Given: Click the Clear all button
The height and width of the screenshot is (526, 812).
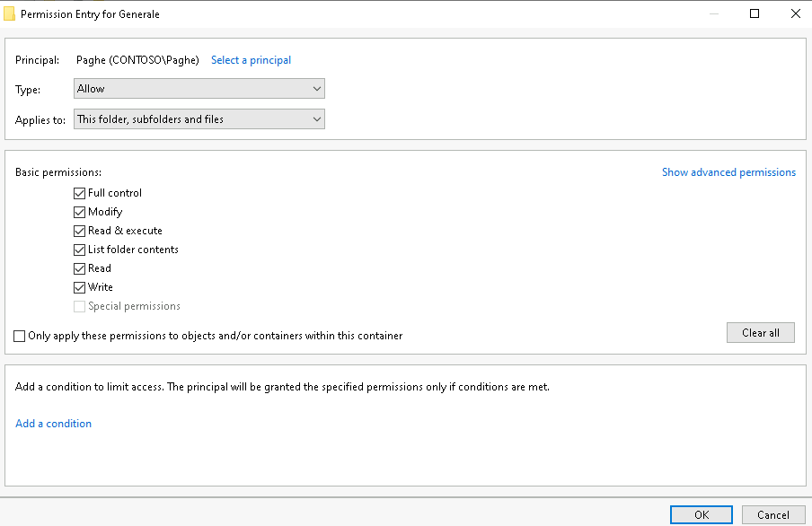Looking at the screenshot, I should point(760,332).
